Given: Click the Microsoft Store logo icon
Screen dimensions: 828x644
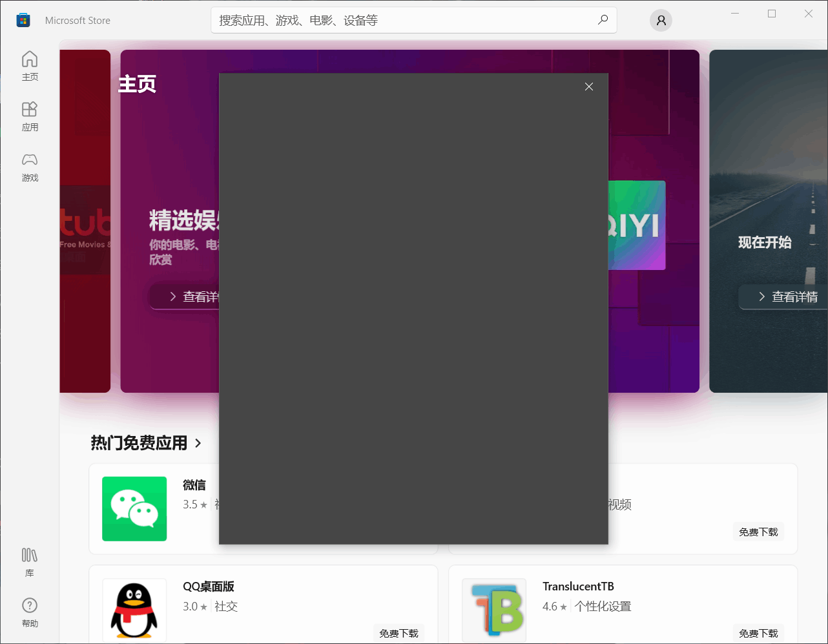Looking at the screenshot, I should pyautogui.click(x=23, y=20).
